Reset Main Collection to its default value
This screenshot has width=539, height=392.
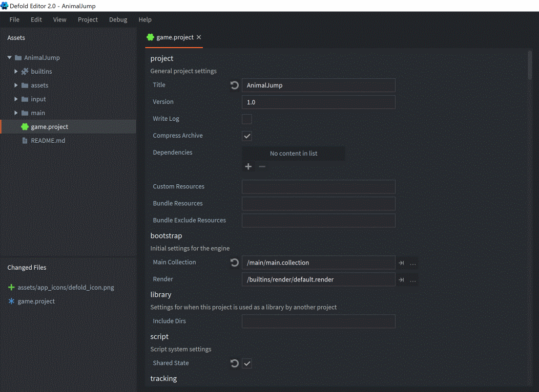[x=234, y=263]
